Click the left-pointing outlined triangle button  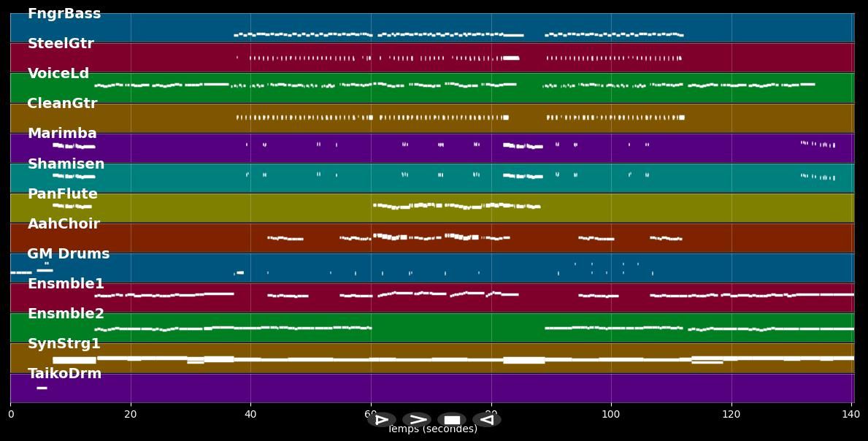(x=487, y=420)
